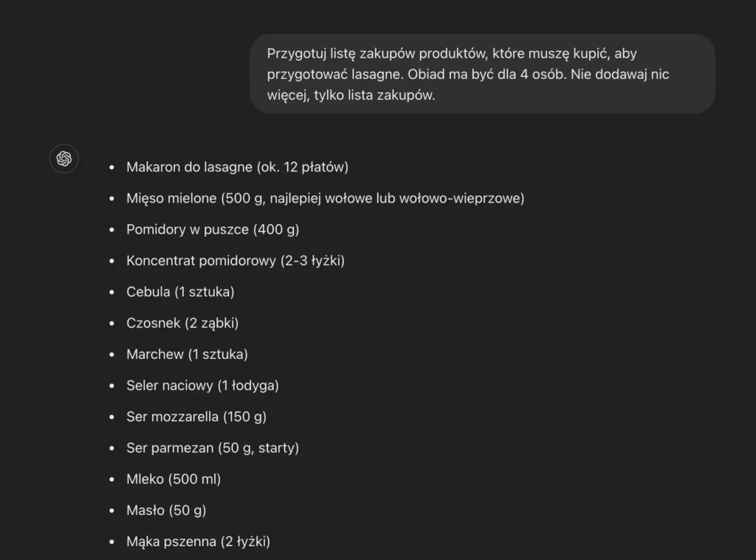Click the bullet point beside Makaron do lasagne
756x560 pixels.
[x=112, y=168]
